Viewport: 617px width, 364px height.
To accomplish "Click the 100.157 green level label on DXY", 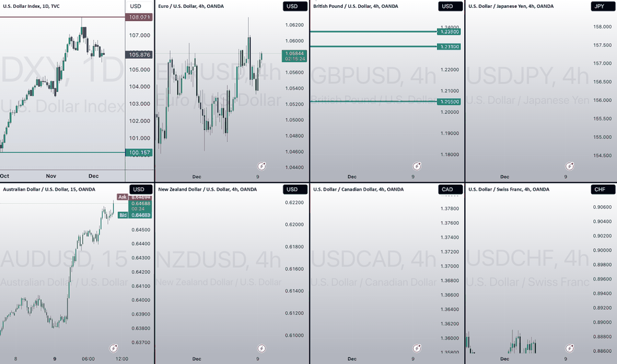I will point(139,152).
